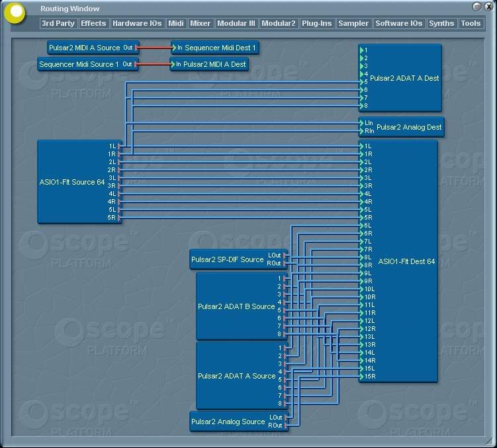Minimize the Routing Window
497x448 pixels.
(476, 7)
